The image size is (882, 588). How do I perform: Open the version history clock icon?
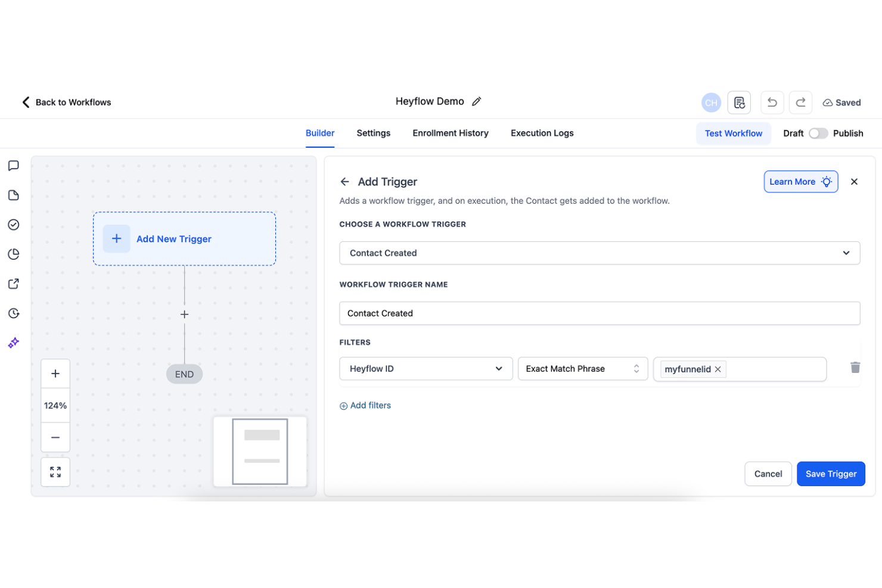coord(14,313)
